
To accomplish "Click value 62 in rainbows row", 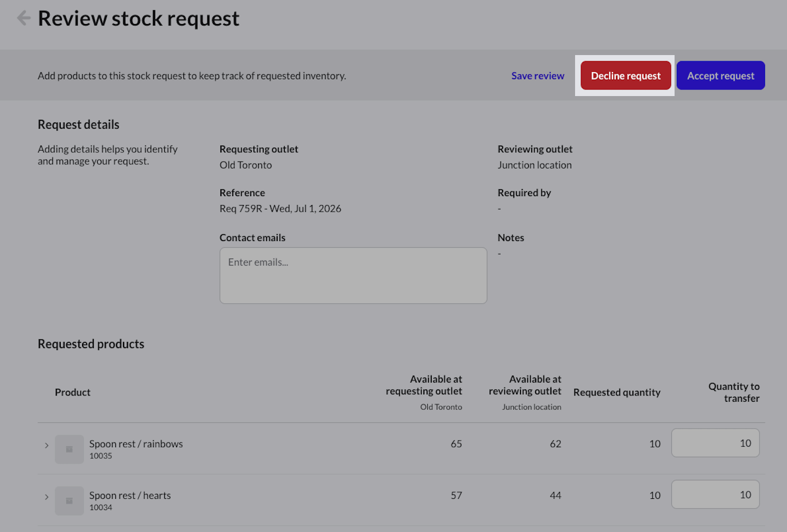I will 555,444.
